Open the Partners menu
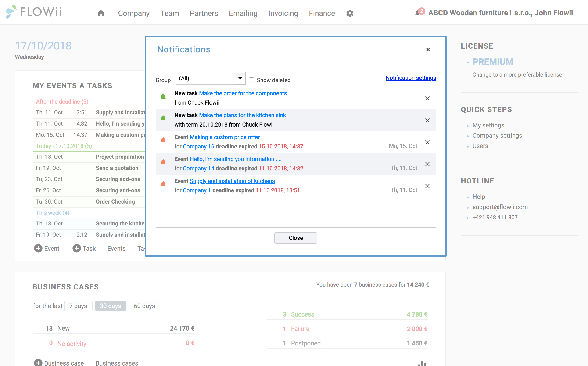 [x=204, y=13]
